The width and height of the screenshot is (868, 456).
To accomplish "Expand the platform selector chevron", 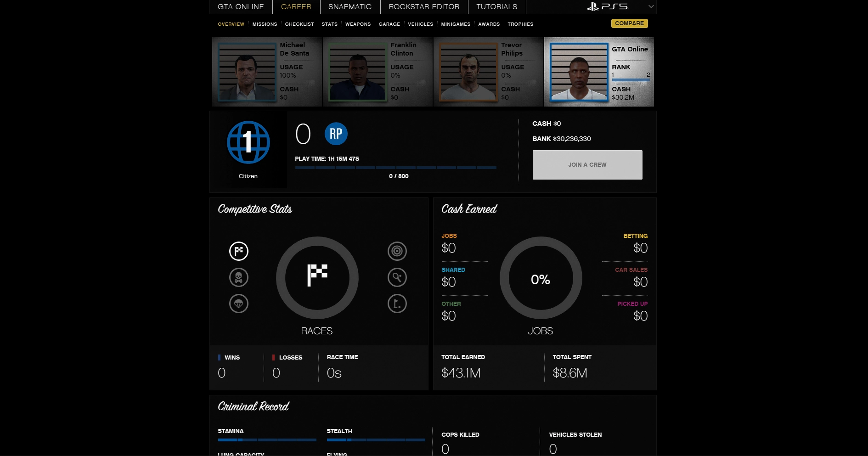I will [651, 6].
